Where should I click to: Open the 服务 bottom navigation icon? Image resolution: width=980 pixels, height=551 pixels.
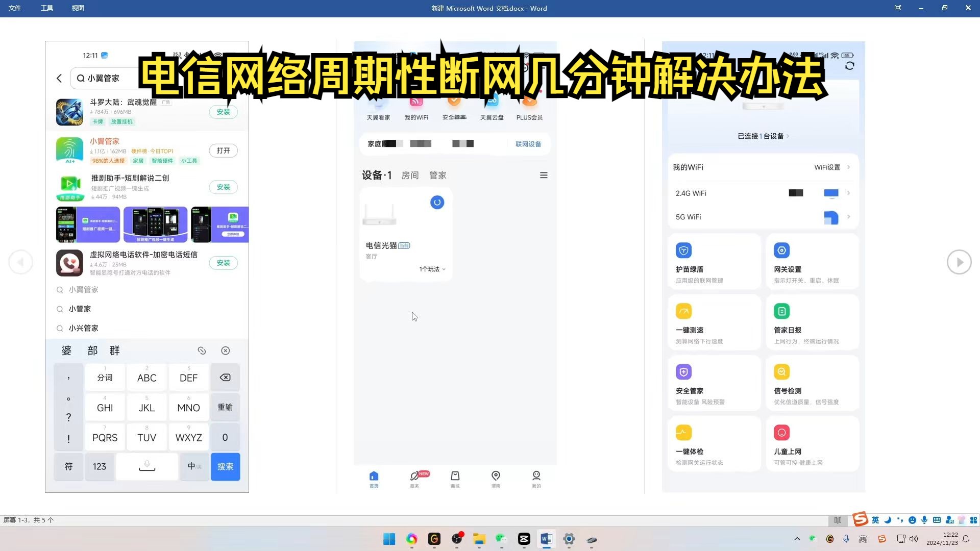coord(415,479)
